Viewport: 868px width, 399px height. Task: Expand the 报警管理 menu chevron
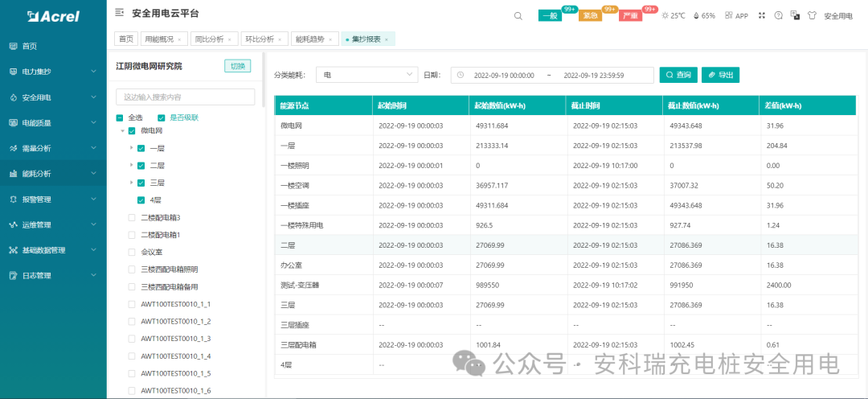[x=93, y=199]
